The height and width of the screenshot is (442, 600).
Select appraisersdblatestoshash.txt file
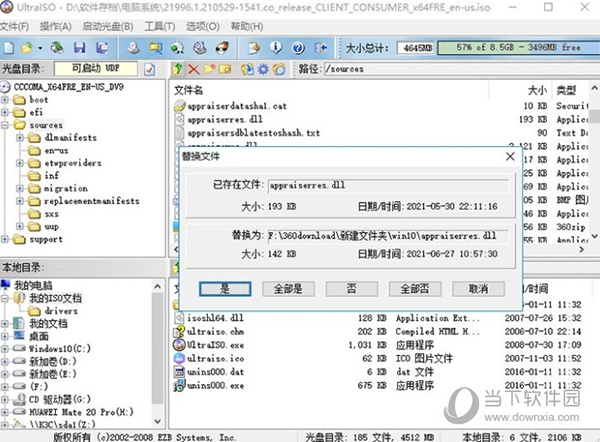(x=253, y=133)
